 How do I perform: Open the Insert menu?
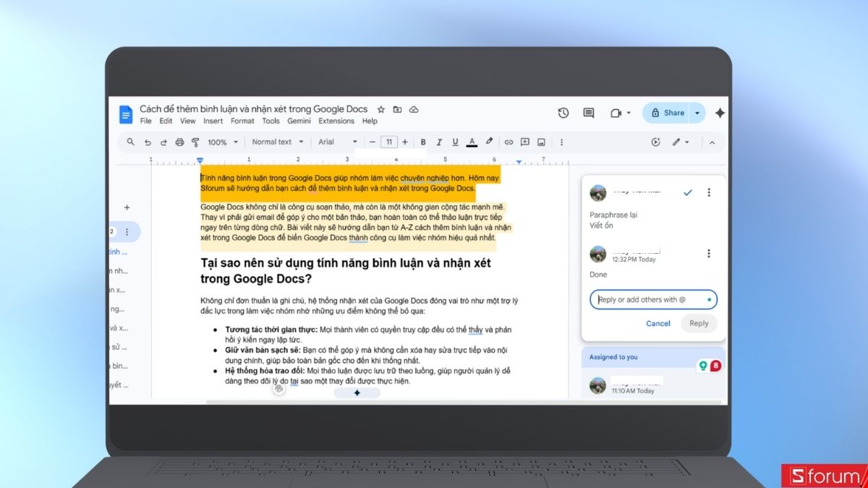[x=213, y=121]
